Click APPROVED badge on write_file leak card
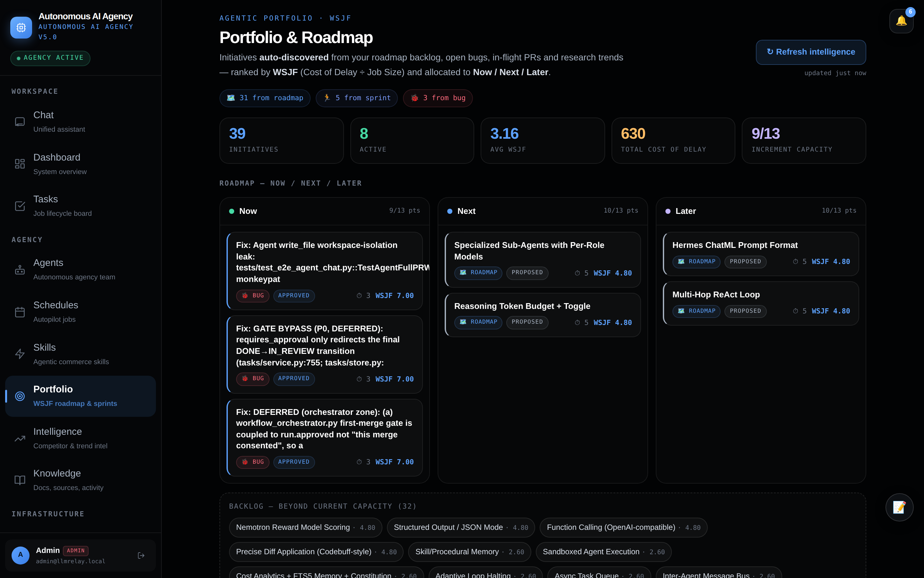 tap(294, 296)
